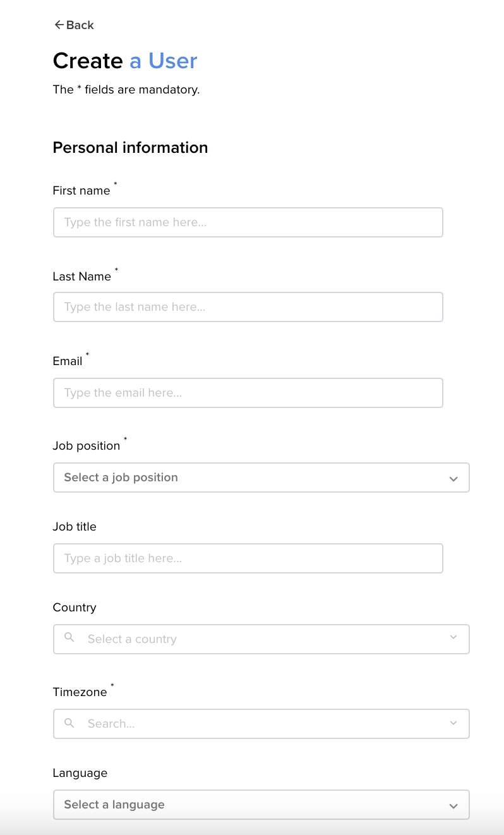Viewport: 504px width, 835px height.
Task: Click the Job position field label
Action: 87,445
